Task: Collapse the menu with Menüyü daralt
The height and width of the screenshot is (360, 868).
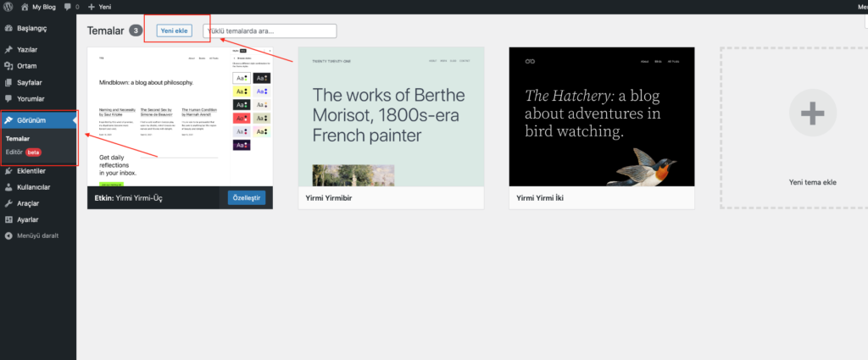Action: (x=31, y=235)
